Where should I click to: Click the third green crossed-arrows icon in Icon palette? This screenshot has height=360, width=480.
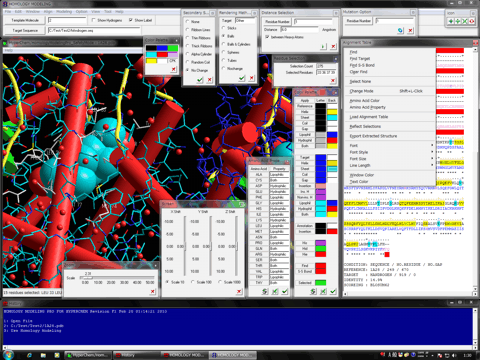click(x=465, y=21)
